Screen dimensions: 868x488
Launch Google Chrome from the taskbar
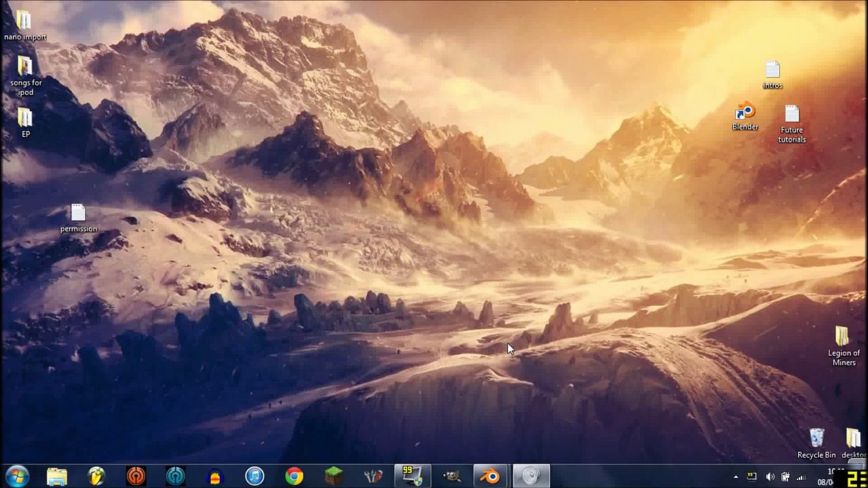point(294,476)
